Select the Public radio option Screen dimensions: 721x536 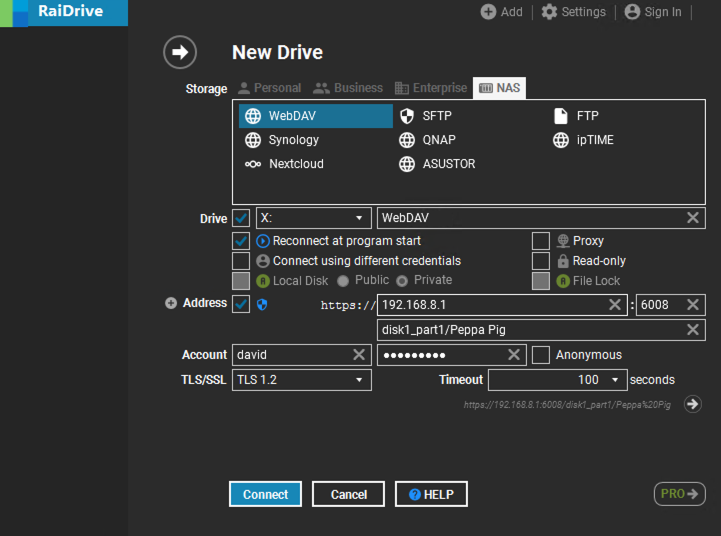tap(343, 281)
